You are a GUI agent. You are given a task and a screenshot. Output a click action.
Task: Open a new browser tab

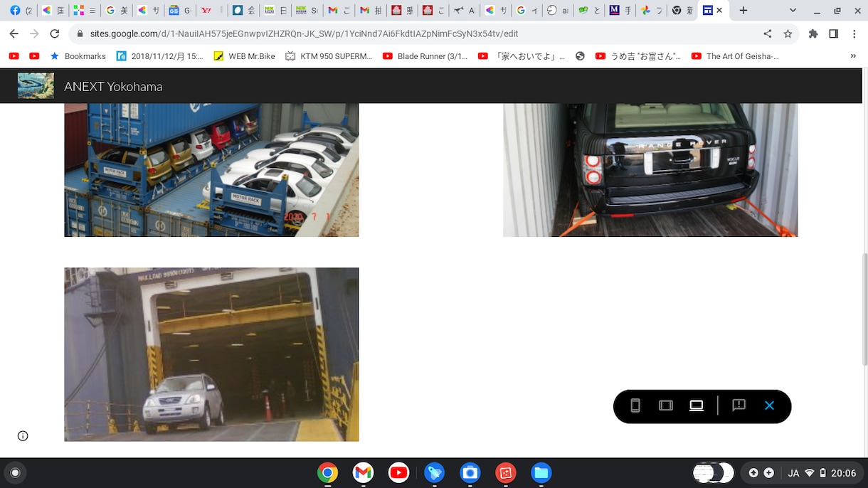tap(743, 11)
